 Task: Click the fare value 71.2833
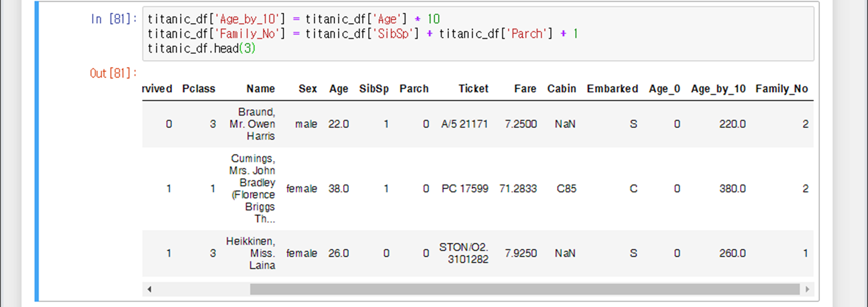[518, 188]
